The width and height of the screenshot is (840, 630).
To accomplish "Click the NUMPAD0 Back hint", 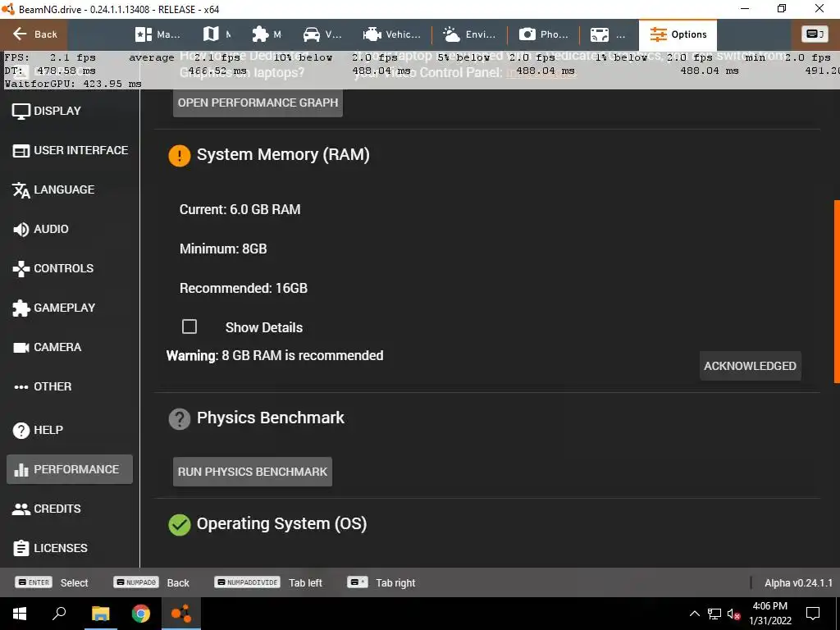I will pos(152,583).
